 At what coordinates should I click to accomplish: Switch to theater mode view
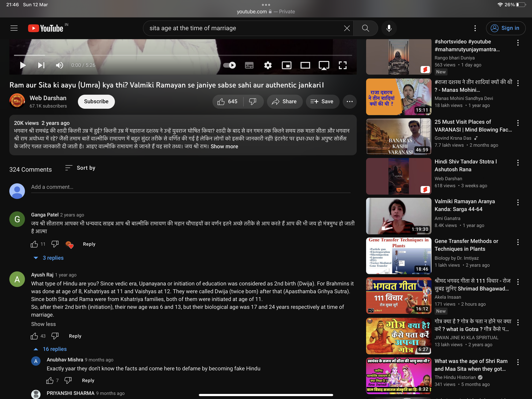tap(305, 65)
